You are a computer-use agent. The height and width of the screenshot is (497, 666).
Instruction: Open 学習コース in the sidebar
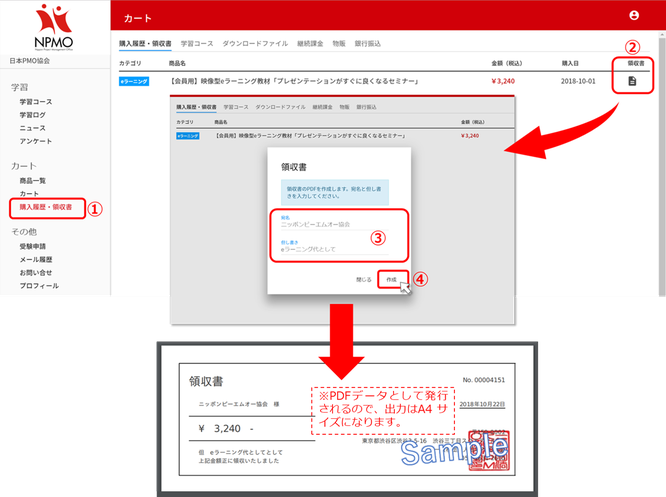pos(36,102)
